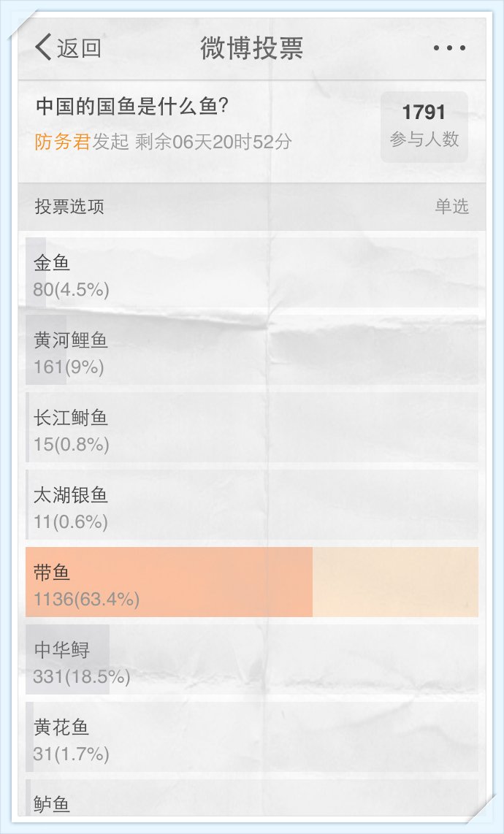The image size is (504, 834).
Task: Tap the 1791 参与人数 participant count box
Action: (424, 126)
